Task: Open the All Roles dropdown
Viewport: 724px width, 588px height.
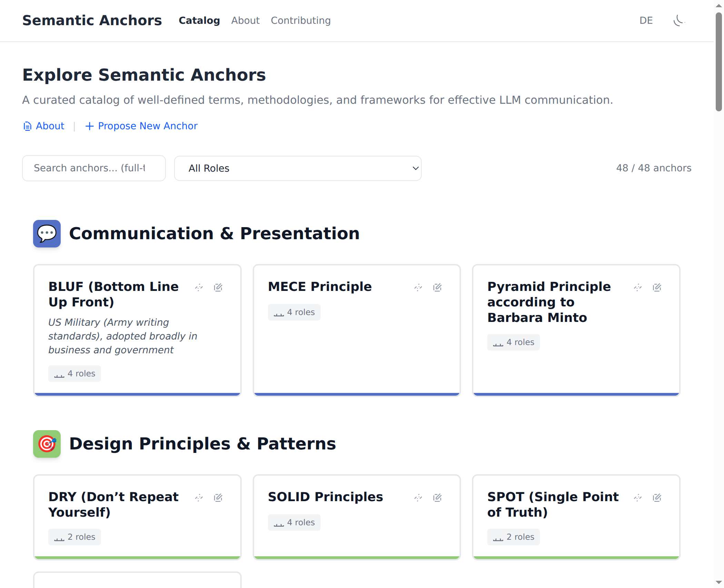Action: (298, 168)
